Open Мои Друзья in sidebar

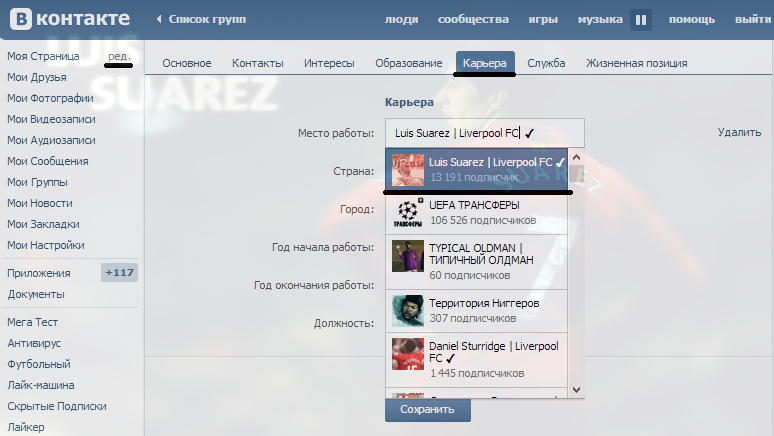pos(37,78)
